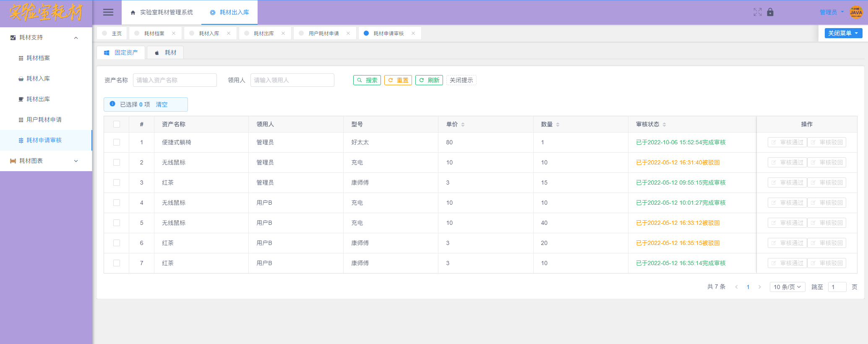Open the 10 条/页 page size dropdown
868x344 pixels.
point(787,287)
